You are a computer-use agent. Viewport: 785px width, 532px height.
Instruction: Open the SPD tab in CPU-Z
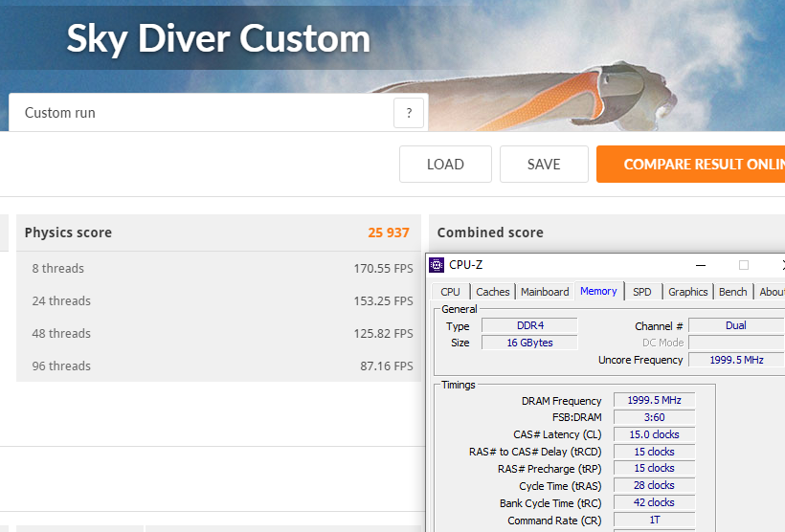pos(642,292)
